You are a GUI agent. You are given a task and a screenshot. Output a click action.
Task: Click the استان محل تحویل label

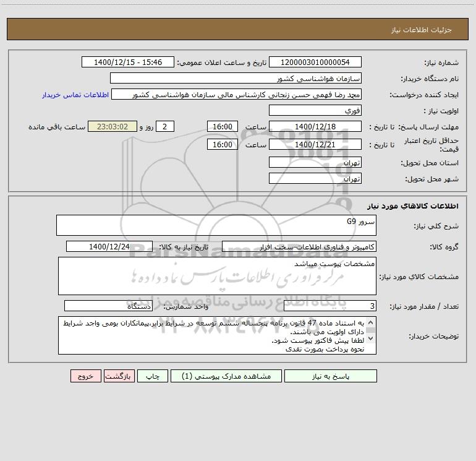(430, 163)
